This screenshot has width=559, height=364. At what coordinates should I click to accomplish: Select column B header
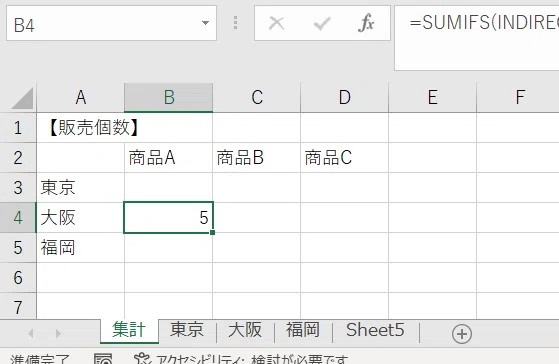[x=169, y=98]
